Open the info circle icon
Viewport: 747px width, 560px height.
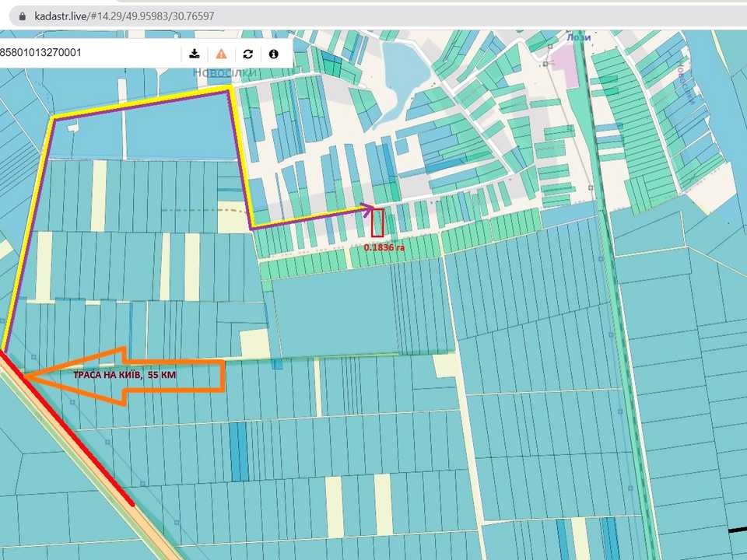click(x=273, y=54)
